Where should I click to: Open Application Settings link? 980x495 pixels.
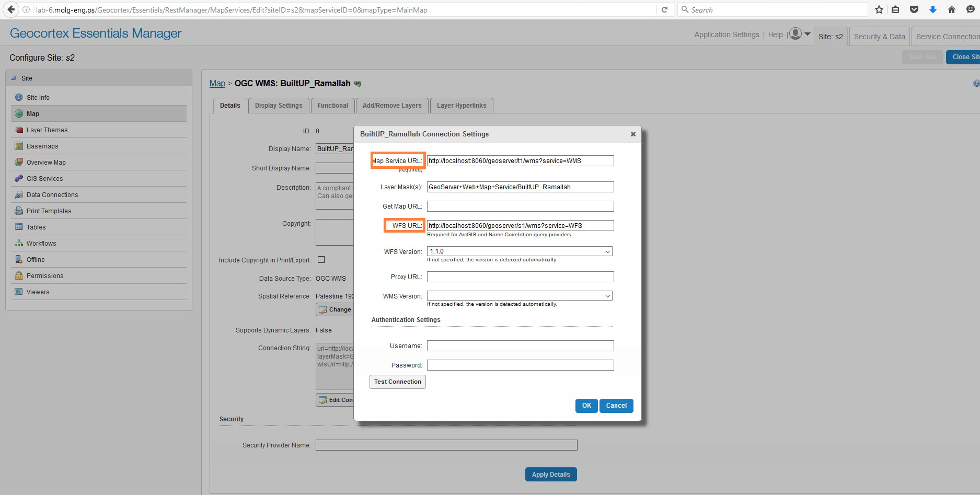coord(727,34)
